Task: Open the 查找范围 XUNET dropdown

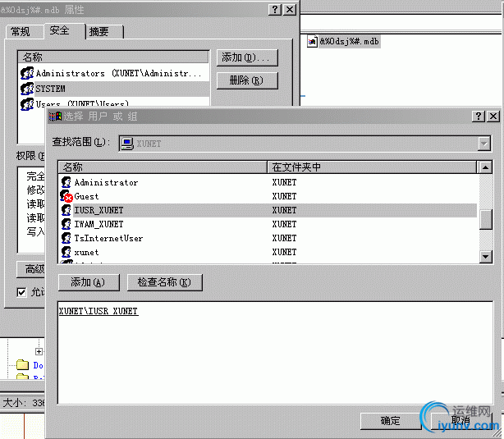Action: tap(484, 144)
